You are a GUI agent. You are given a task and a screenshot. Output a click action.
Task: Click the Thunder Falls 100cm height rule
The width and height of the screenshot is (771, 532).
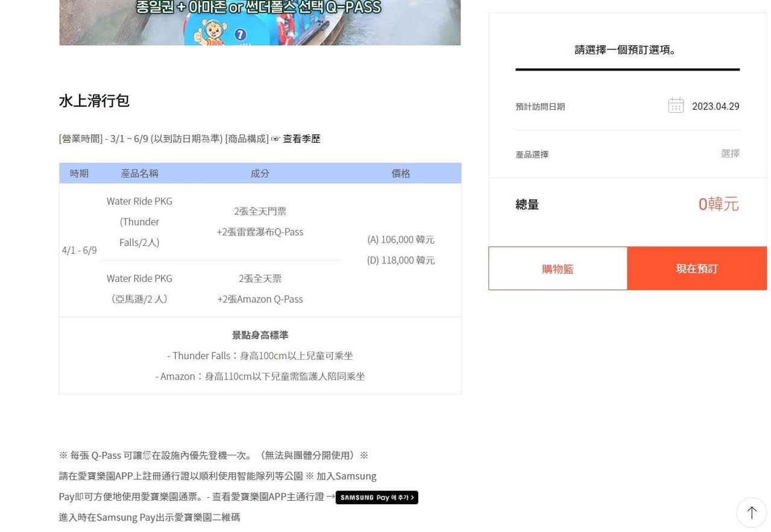pos(260,355)
